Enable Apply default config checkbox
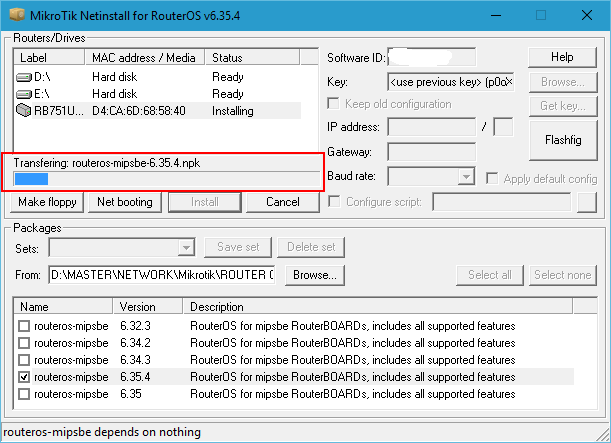 (x=492, y=179)
